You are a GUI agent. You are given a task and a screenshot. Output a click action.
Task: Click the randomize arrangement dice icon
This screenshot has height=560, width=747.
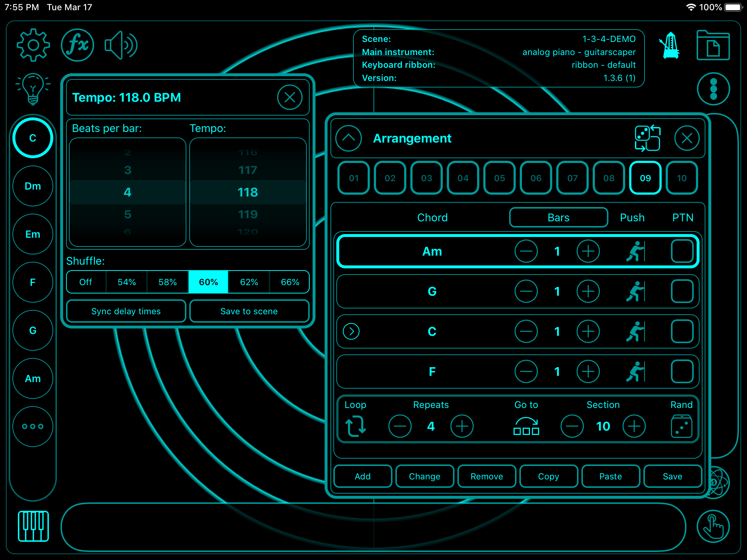click(647, 138)
